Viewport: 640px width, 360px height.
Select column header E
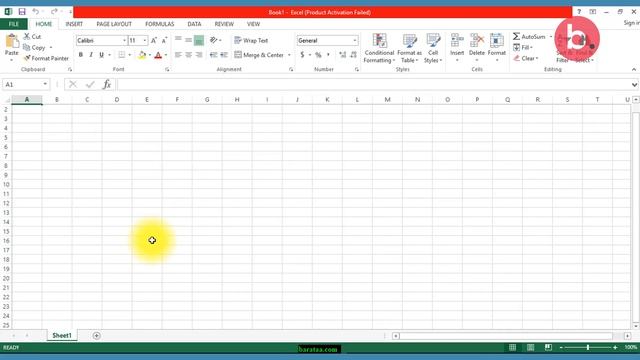(147, 100)
